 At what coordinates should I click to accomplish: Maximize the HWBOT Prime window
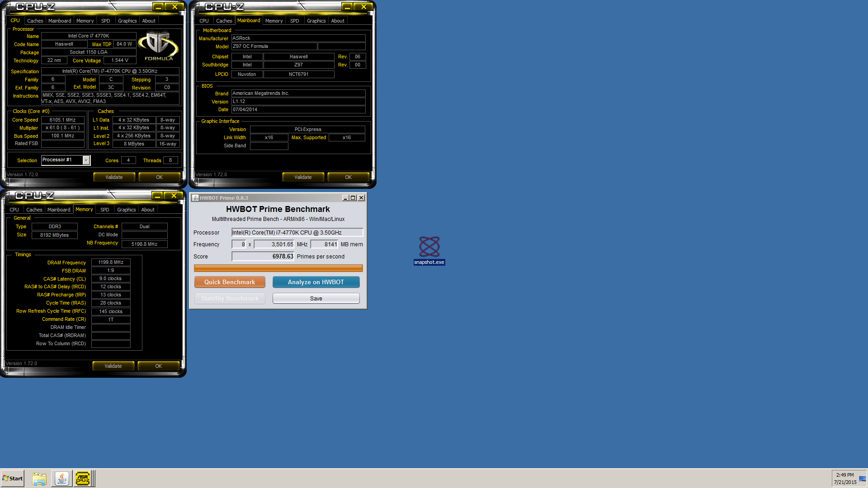tap(353, 198)
